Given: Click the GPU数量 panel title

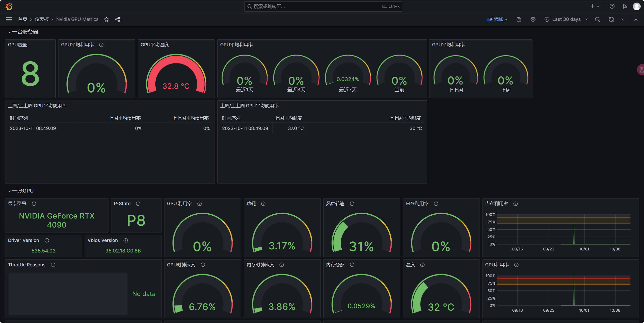Looking at the screenshot, I should point(18,45).
